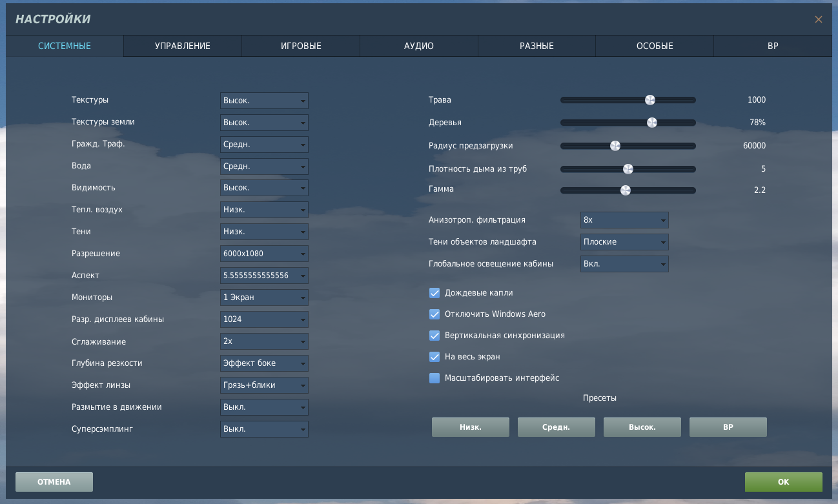The width and height of the screenshot is (838, 504).
Task: Open the Сглаживание dropdown
Action: click(264, 341)
